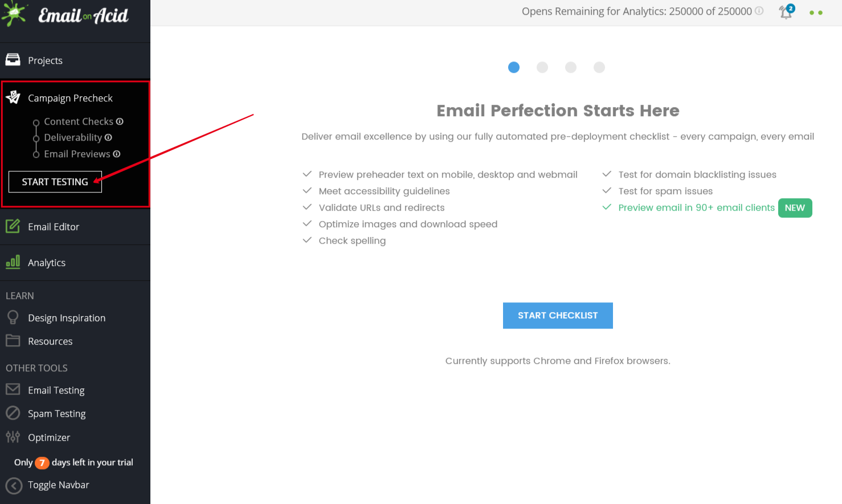Click the Email Testing envelope icon
The height and width of the screenshot is (504, 842).
13,390
